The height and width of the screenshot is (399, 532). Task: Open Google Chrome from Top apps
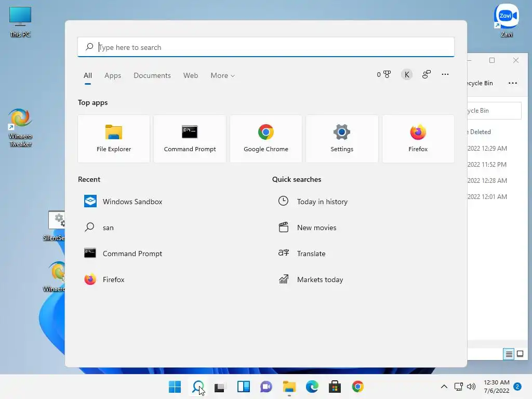[x=265, y=139]
